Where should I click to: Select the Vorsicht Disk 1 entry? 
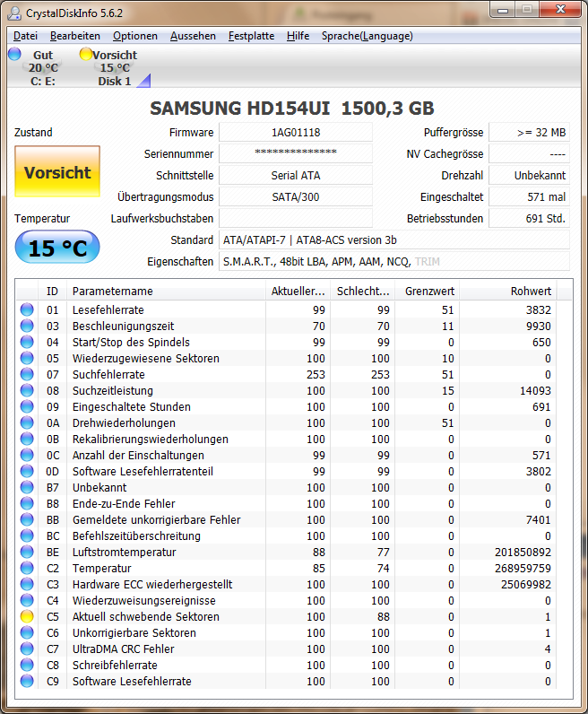115,68
